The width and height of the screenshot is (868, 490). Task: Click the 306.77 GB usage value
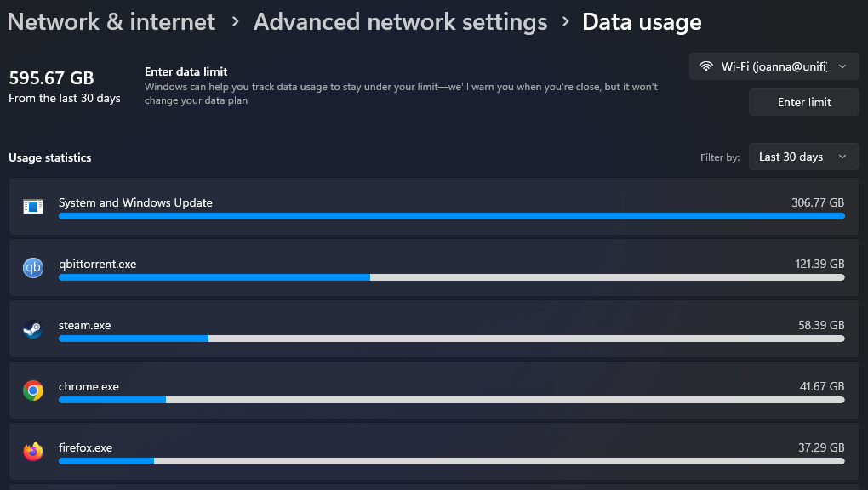pyautogui.click(x=818, y=202)
